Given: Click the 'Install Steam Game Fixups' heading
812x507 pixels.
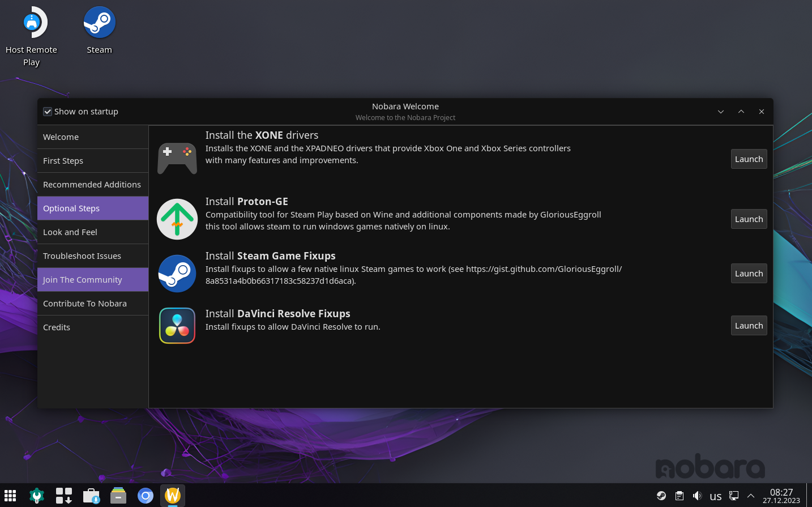Looking at the screenshot, I should [x=271, y=256].
